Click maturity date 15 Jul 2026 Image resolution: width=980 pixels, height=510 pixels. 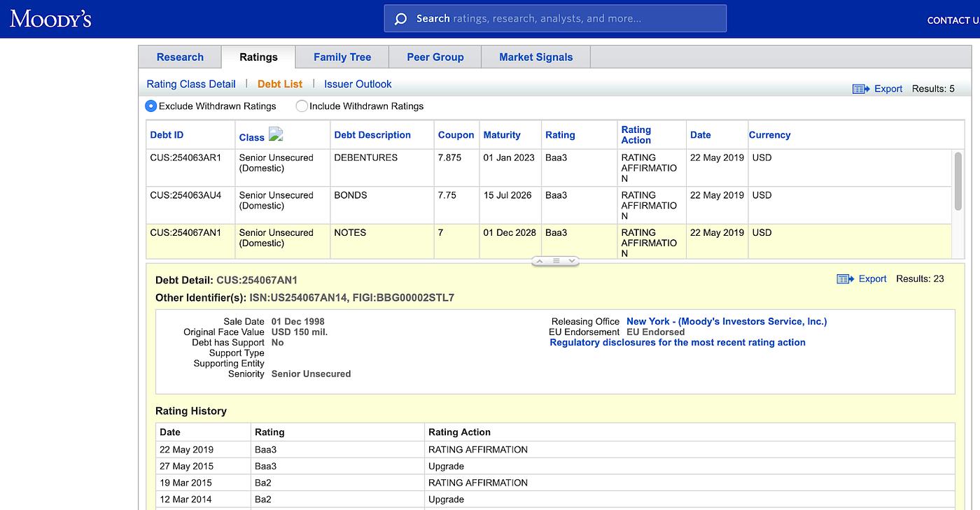508,196
